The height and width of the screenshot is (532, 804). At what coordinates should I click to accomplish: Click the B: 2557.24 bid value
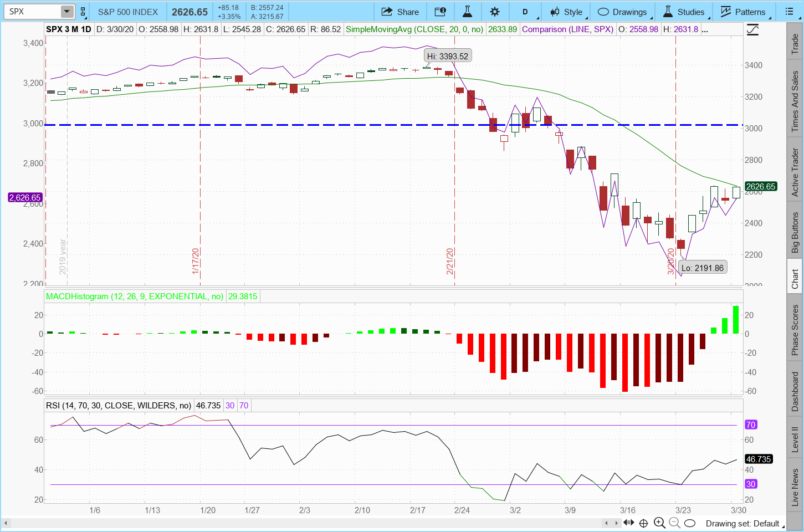[267, 8]
